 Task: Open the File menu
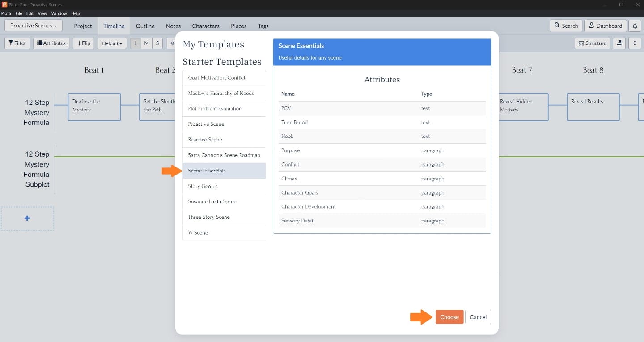[x=19, y=13]
